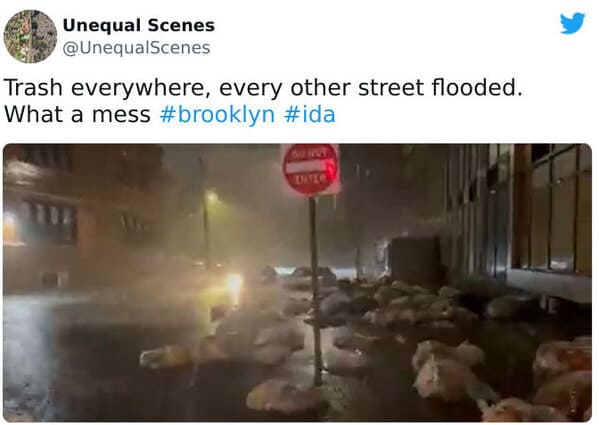Open the #brooklyn hashtag
The image size is (599, 425).
tap(217, 115)
